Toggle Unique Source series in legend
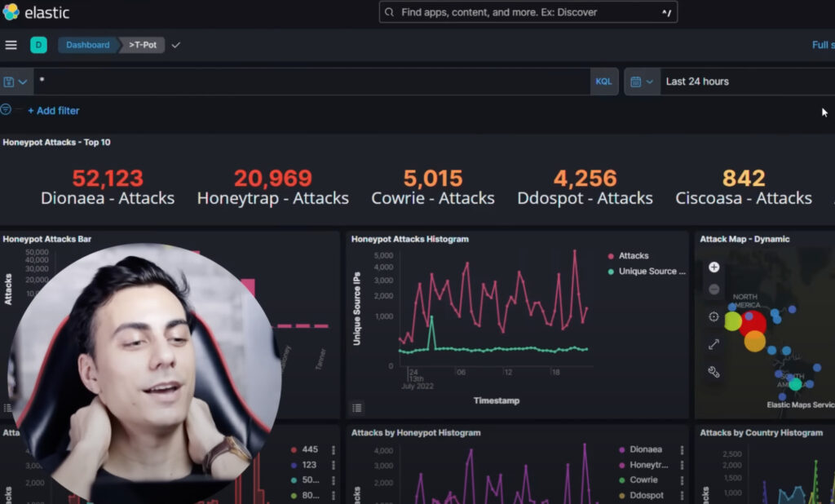 coord(647,272)
